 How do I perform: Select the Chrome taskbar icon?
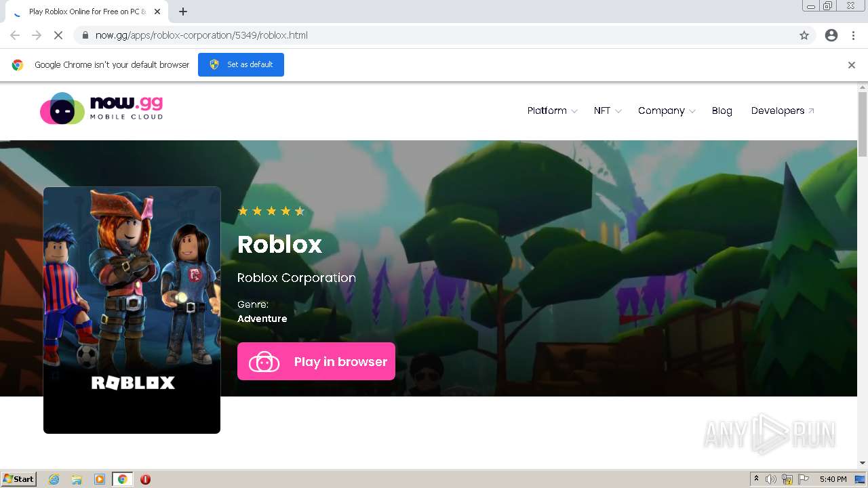pyautogui.click(x=123, y=479)
